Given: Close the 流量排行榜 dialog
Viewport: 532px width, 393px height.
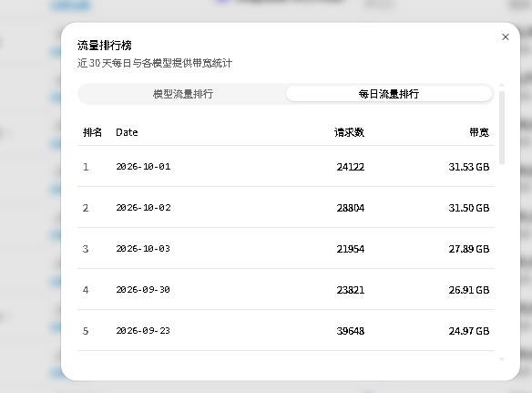Looking at the screenshot, I should pos(506,37).
